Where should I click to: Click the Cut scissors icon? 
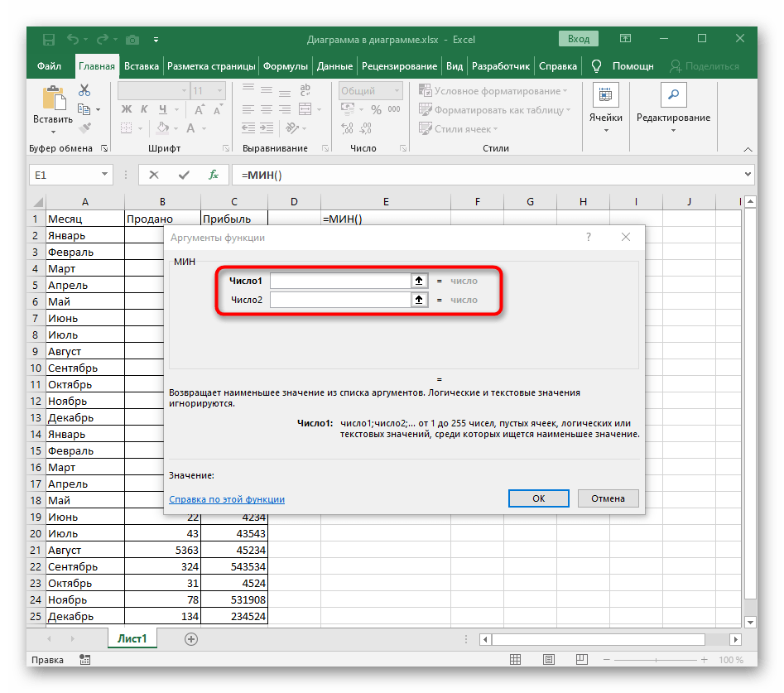[84, 90]
